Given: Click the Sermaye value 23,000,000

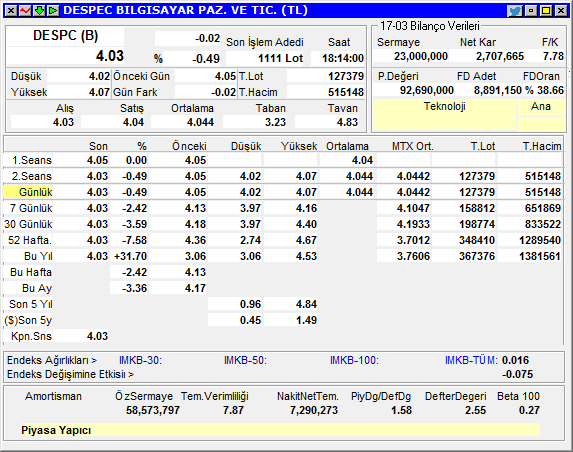Looking at the screenshot, I should coord(421,56).
